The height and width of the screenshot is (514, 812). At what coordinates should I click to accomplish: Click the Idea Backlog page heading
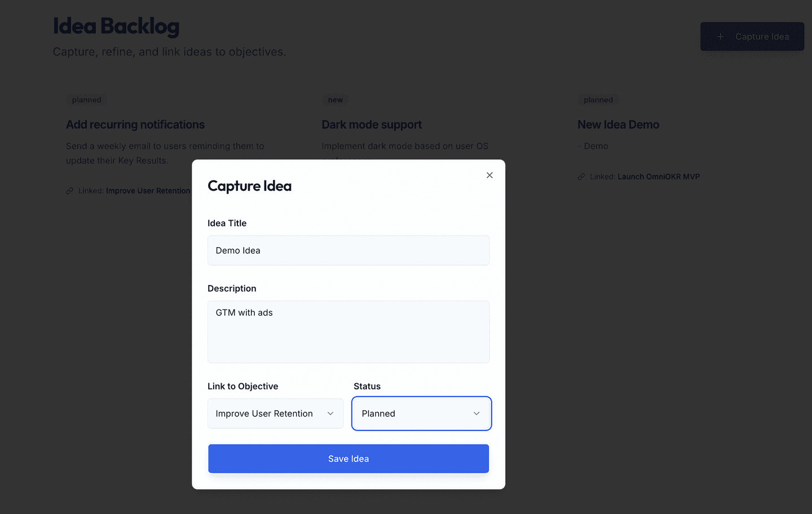click(x=116, y=26)
